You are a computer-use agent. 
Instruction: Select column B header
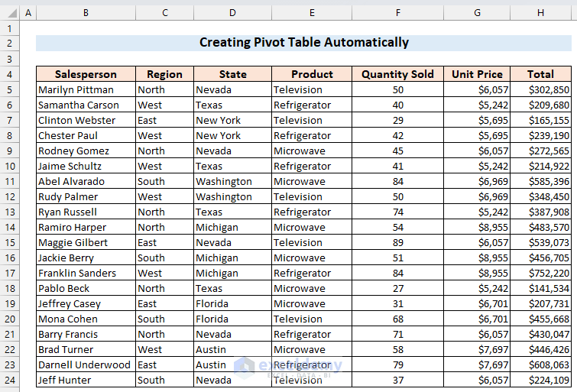86,13
